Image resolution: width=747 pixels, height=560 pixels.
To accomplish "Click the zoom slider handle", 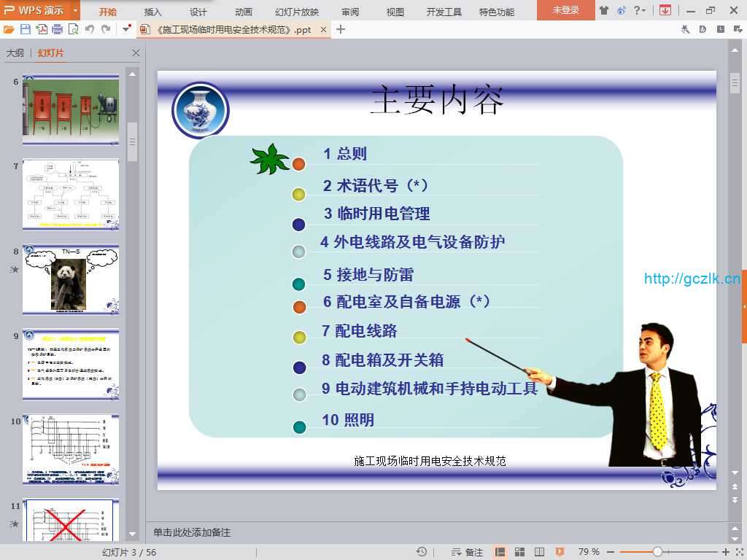I will [657, 552].
